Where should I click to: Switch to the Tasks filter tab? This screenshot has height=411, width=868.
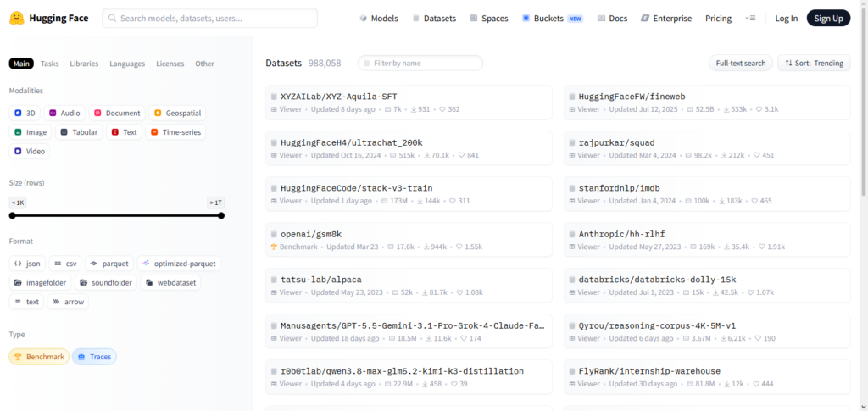50,64
